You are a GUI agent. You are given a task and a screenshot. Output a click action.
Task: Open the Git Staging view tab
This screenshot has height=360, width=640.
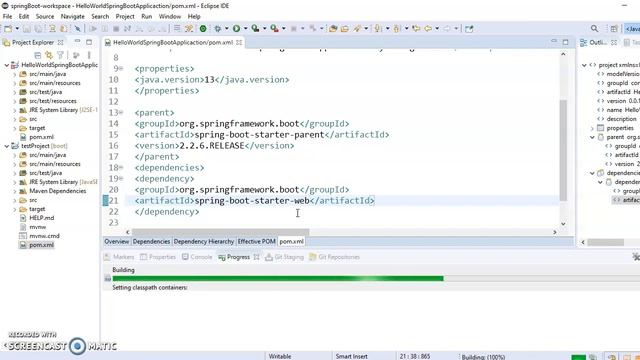pos(284,257)
